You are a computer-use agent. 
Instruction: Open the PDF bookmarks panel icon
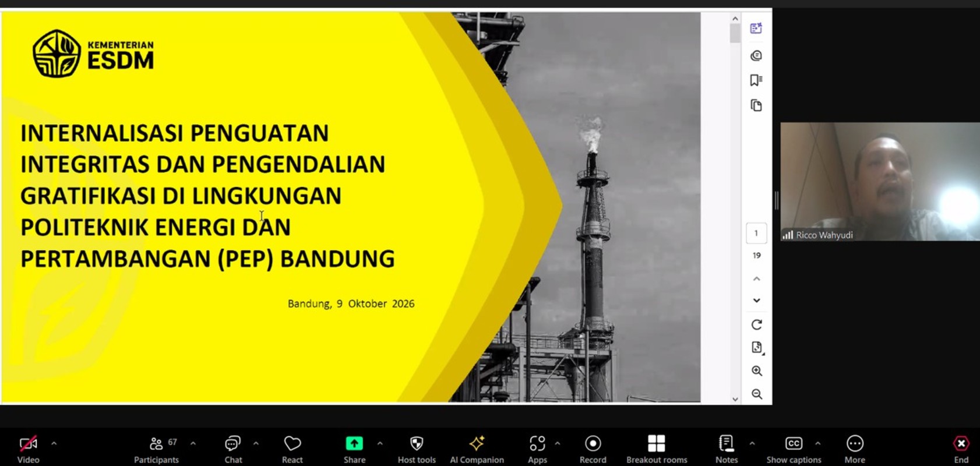(x=756, y=80)
